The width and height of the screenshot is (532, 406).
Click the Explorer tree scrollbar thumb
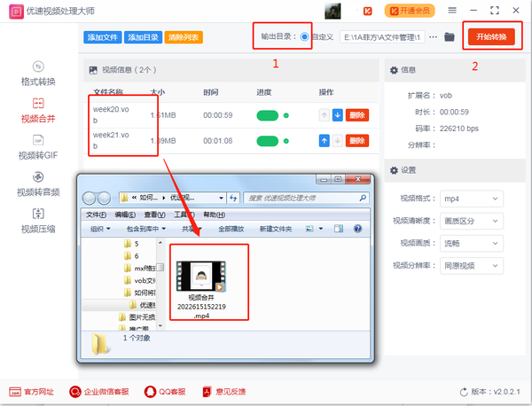coord(160,268)
